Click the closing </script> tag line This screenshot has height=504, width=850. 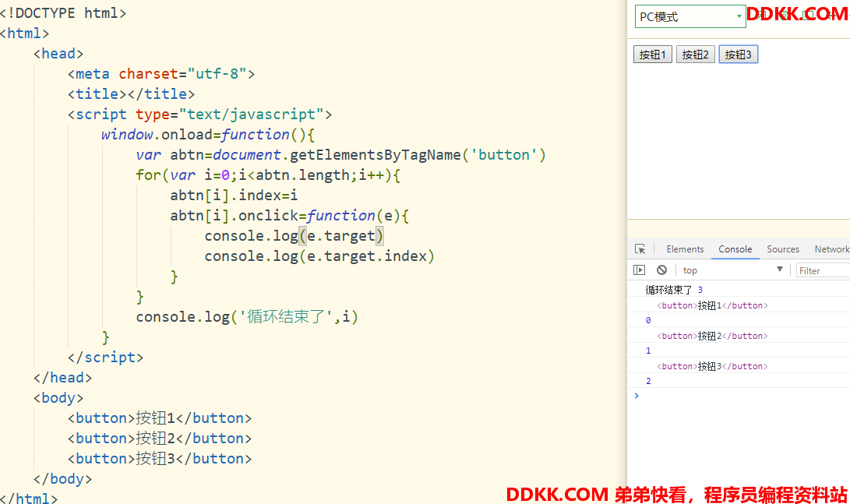[x=106, y=357]
